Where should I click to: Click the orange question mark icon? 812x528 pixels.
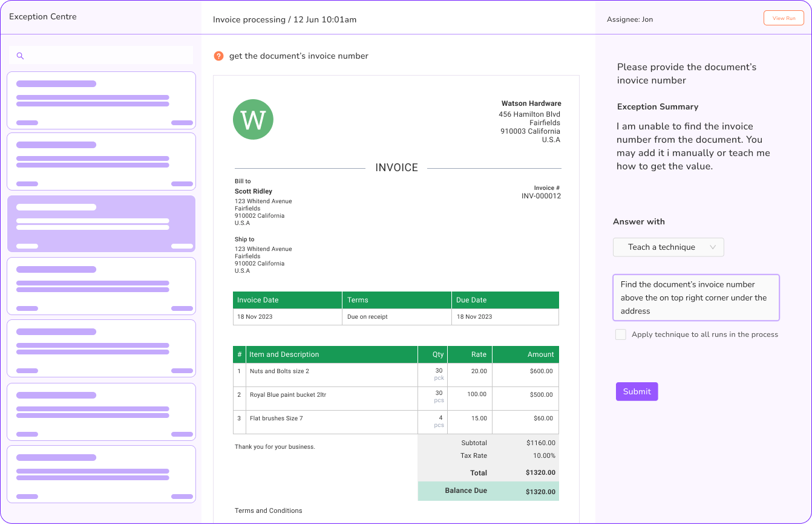click(219, 56)
